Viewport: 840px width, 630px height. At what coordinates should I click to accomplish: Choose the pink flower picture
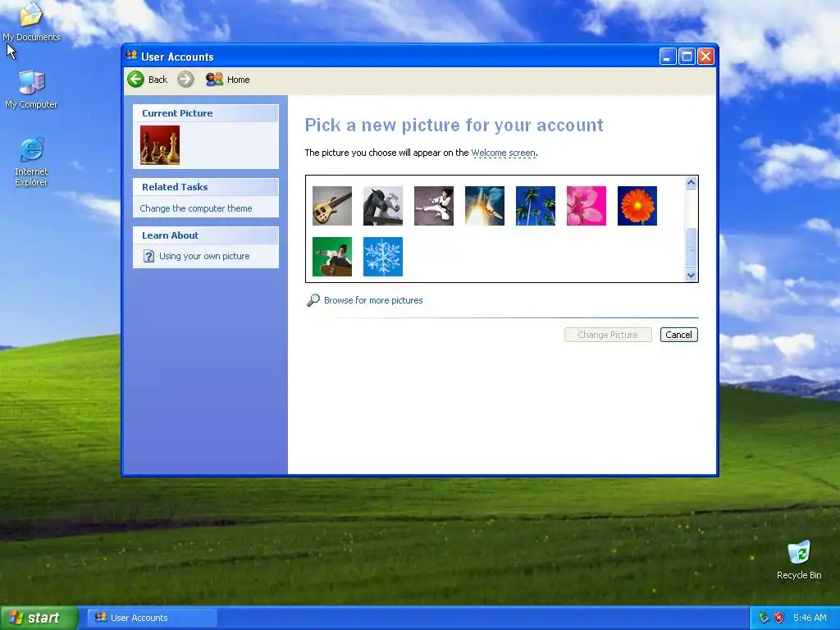(x=587, y=206)
